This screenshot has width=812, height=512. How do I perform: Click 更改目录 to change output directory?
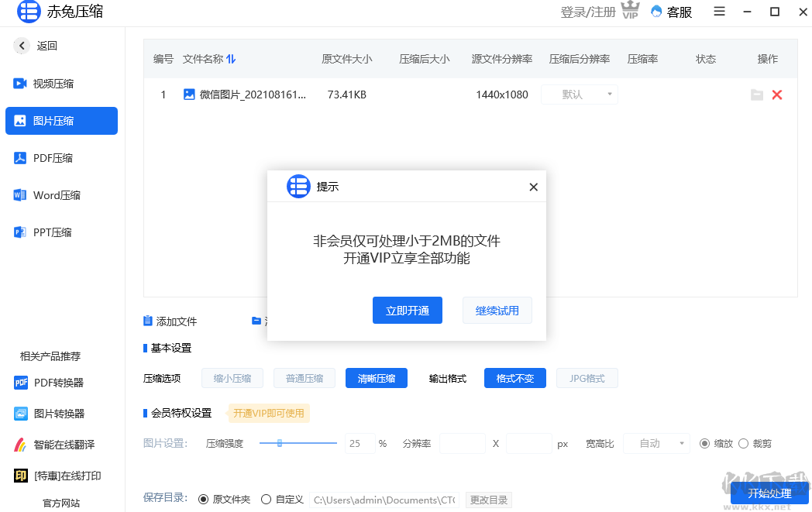[490, 500]
